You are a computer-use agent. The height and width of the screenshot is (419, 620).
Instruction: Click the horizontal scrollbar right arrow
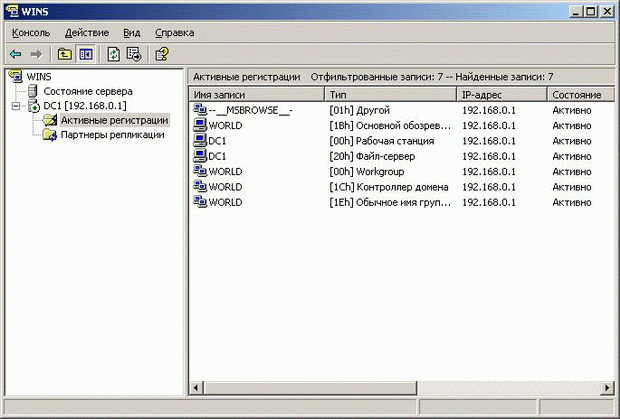tap(604, 387)
